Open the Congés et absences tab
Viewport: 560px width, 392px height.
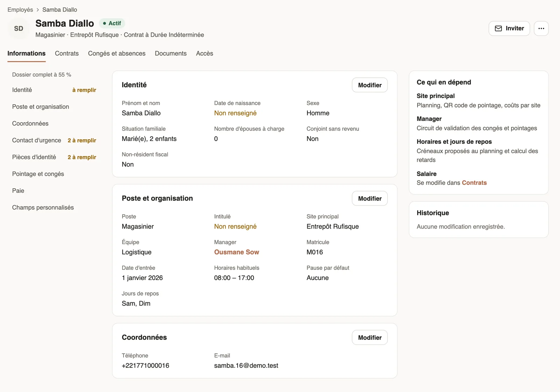[x=117, y=54]
